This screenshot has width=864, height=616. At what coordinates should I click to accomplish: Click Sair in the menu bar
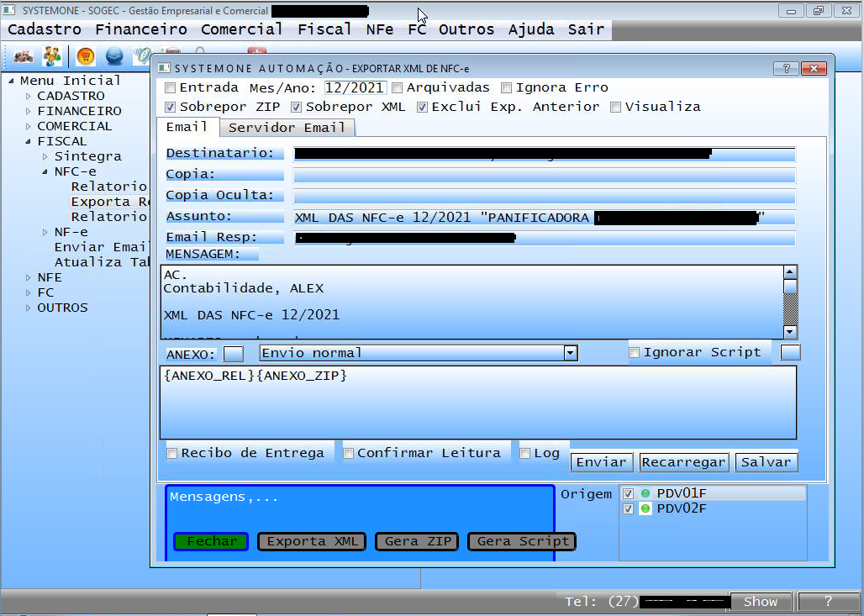click(x=587, y=29)
